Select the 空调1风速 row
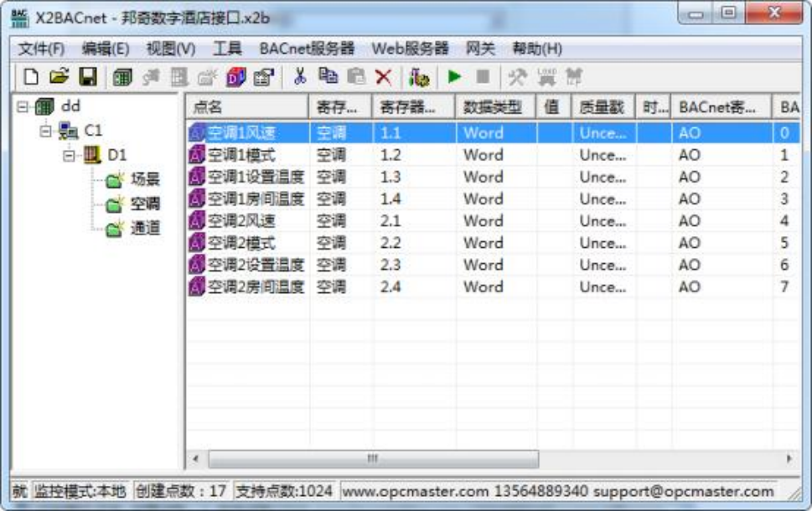This screenshot has width=812, height=511. point(492,133)
